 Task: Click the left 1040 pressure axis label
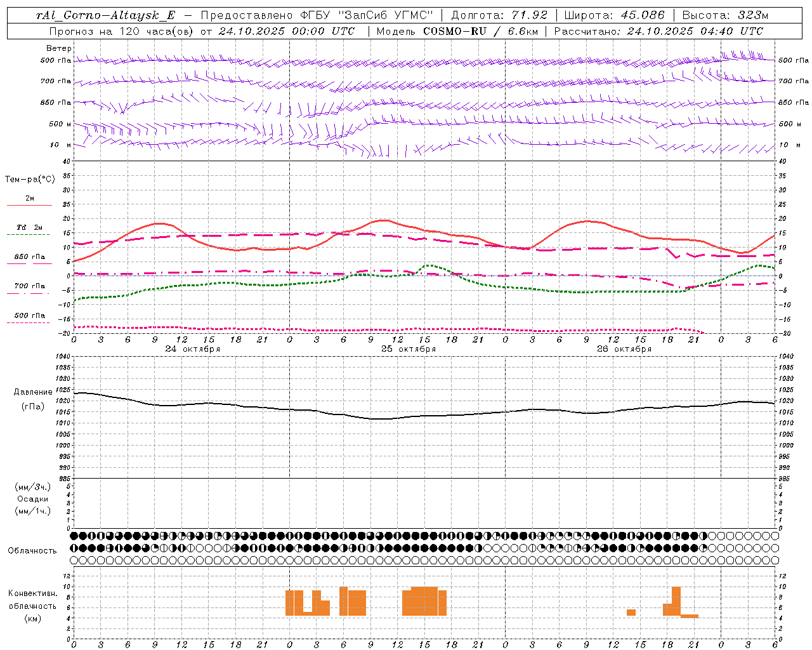62,357
